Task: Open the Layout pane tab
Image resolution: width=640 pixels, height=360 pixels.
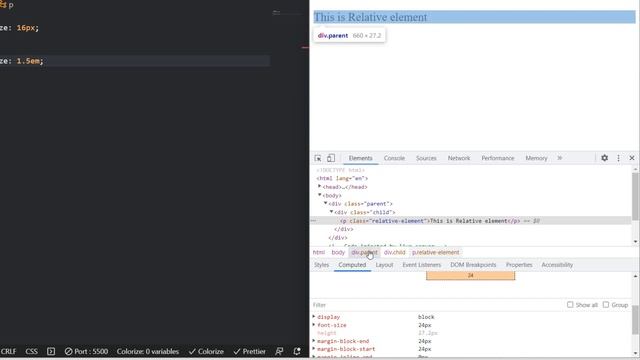Action: coord(384,265)
